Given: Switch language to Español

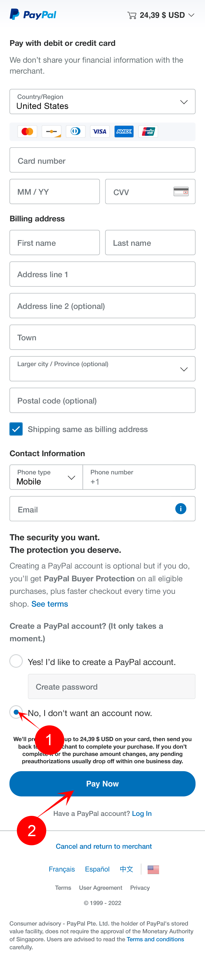Looking at the screenshot, I should [97, 869].
